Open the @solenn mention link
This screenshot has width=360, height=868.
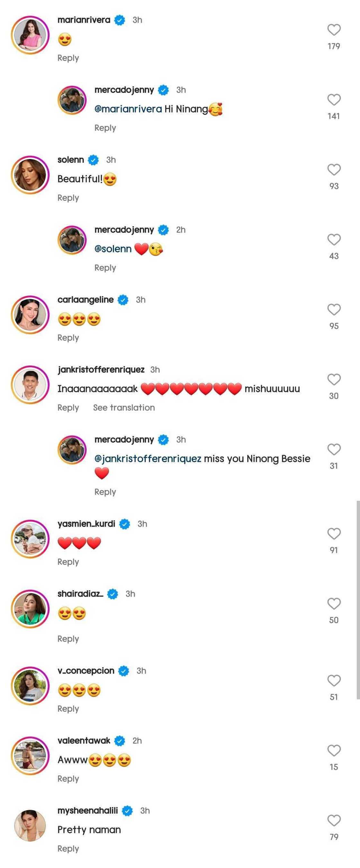(x=113, y=248)
